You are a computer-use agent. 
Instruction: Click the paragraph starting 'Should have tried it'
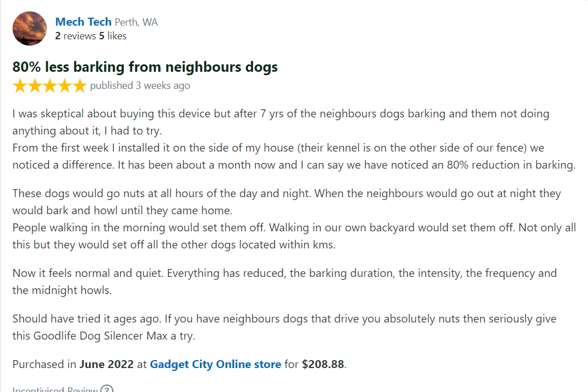click(285, 327)
